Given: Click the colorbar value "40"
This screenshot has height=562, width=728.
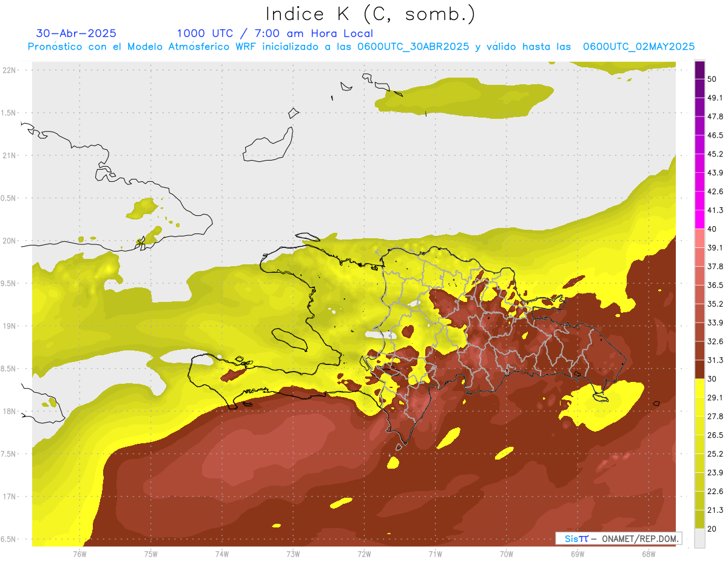Looking at the screenshot, I should [x=712, y=229].
